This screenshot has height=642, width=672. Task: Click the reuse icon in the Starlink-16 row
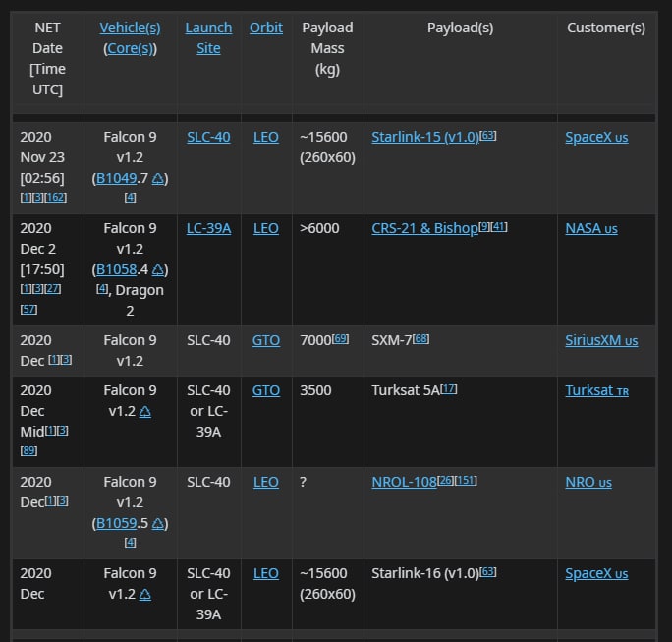(x=145, y=595)
